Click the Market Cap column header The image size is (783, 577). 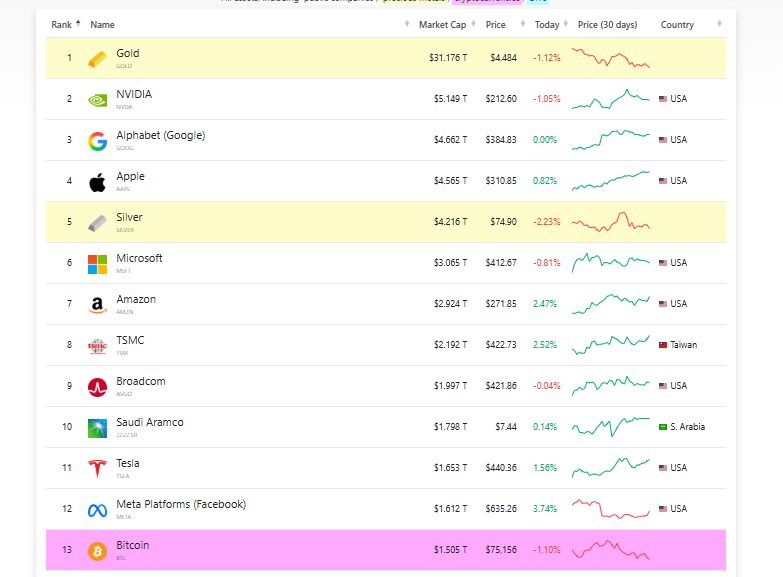(x=442, y=24)
